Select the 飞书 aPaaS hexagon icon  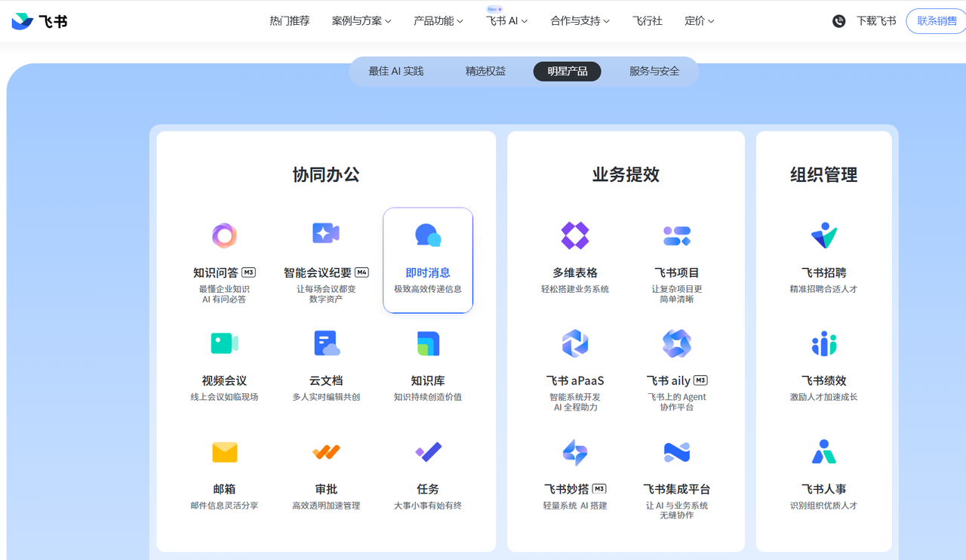(x=575, y=343)
